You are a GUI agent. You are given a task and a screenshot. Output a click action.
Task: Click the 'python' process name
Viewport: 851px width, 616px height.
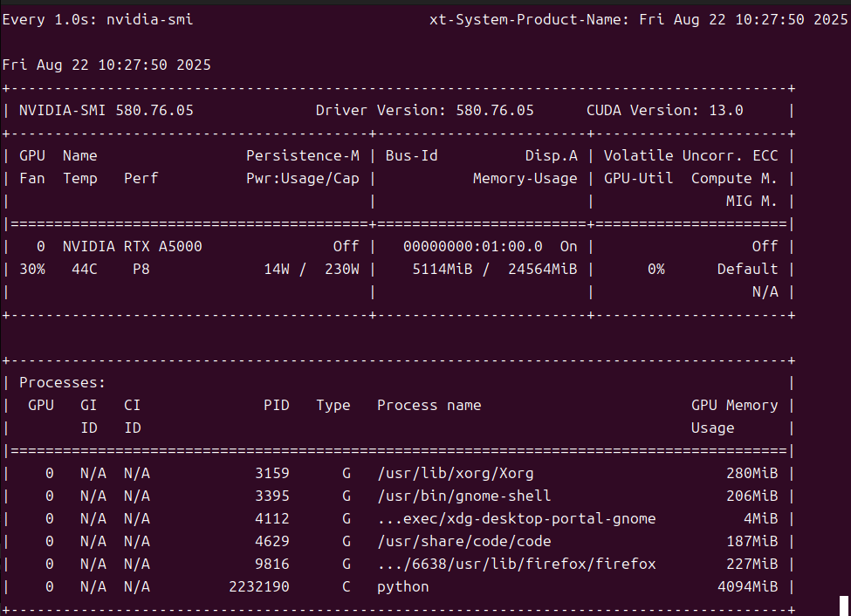point(403,587)
